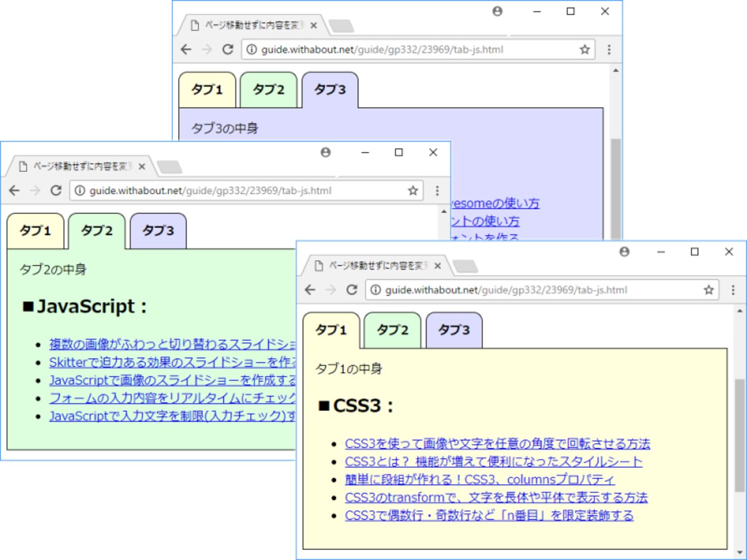Close the browser tab in the front タブ1 window
The image size is (747, 560).
coord(438,266)
